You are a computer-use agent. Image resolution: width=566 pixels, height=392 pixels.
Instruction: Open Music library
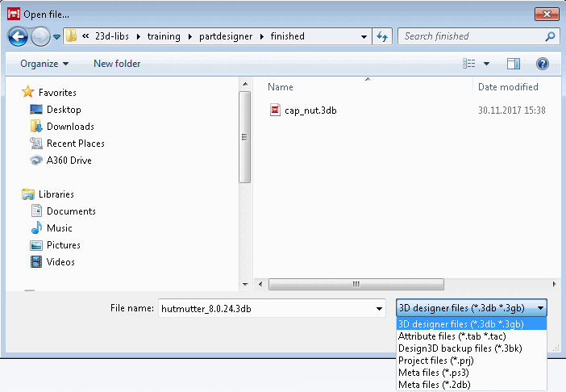coord(52,228)
